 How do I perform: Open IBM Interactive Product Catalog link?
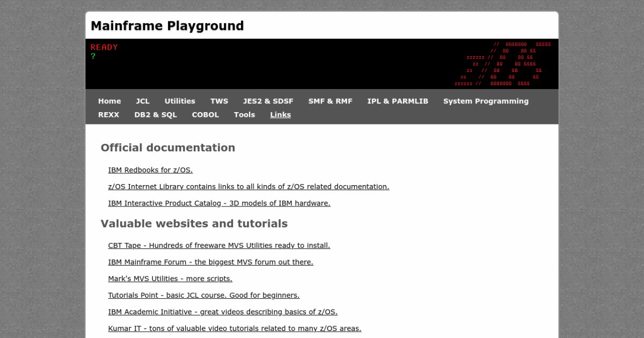point(219,203)
